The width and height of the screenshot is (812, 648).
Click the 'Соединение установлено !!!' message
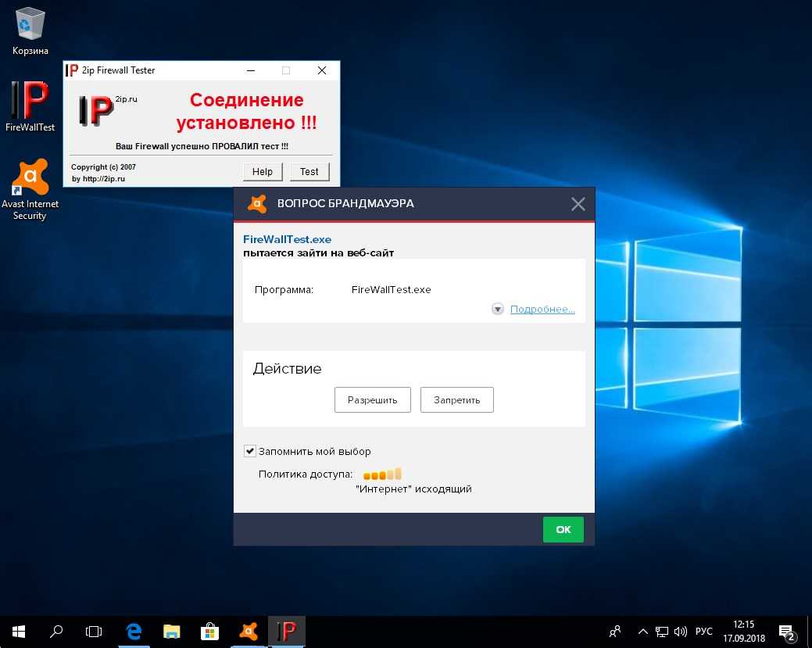click(246, 111)
